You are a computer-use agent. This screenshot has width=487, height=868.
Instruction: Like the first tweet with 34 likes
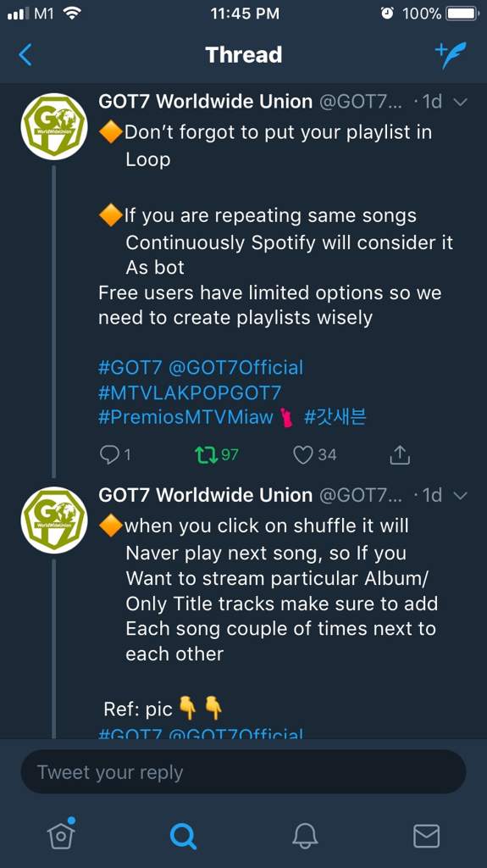[x=314, y=455]
